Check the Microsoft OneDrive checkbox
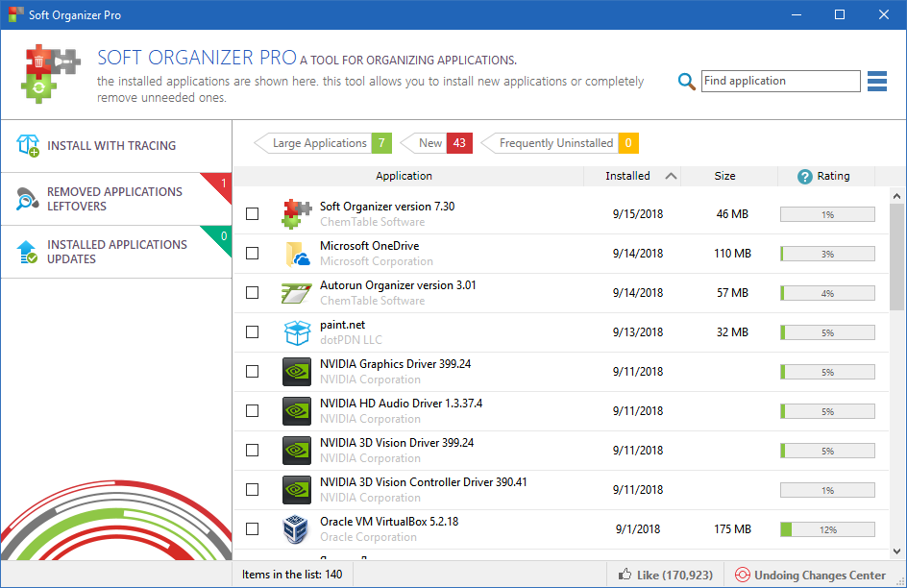Image resolution: width=907 pixels, height=588 pixels. coord(252,254)
